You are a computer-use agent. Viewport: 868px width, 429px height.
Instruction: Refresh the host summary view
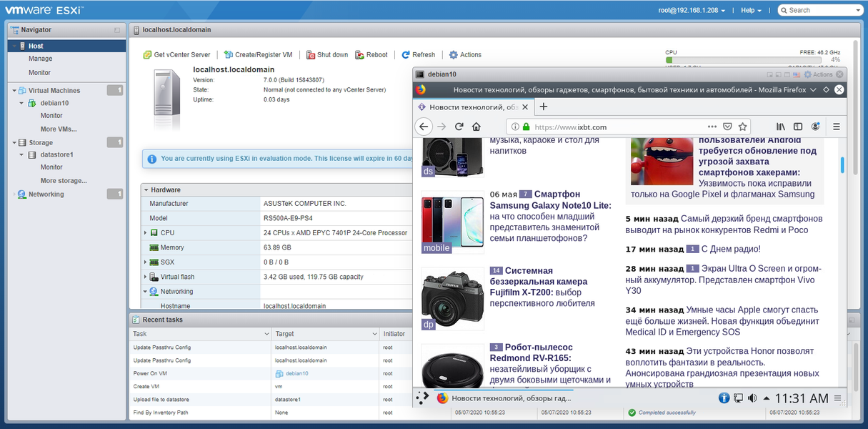[418, 54]
